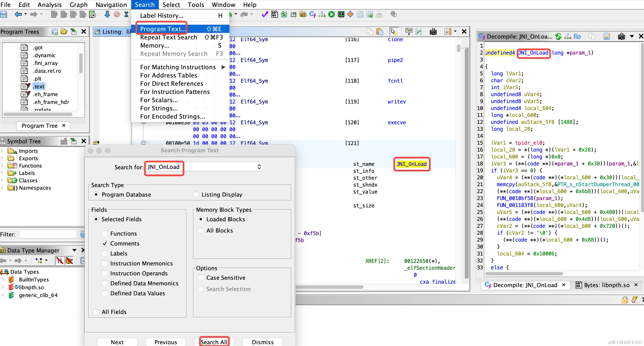
Task: Enable the Labels field checkbox
Action: [105, 253]
